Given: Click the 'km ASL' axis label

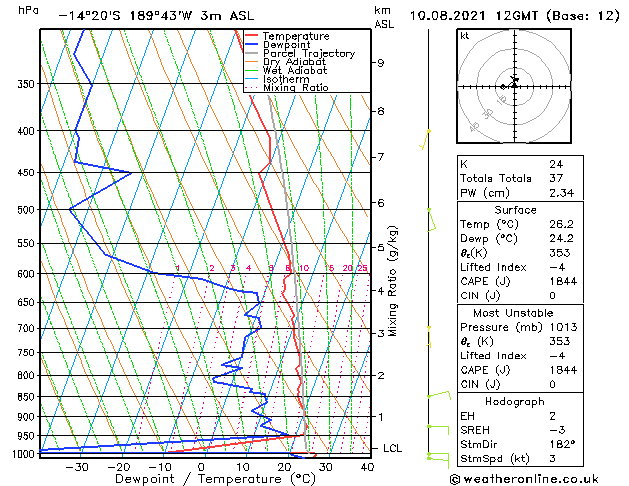Looking at the screenshot, I should [384, 17].
